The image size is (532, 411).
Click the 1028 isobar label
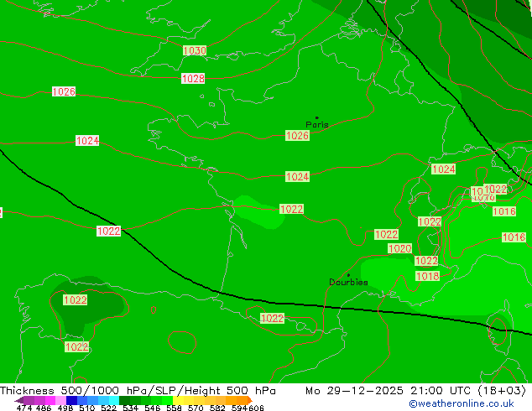193,78
